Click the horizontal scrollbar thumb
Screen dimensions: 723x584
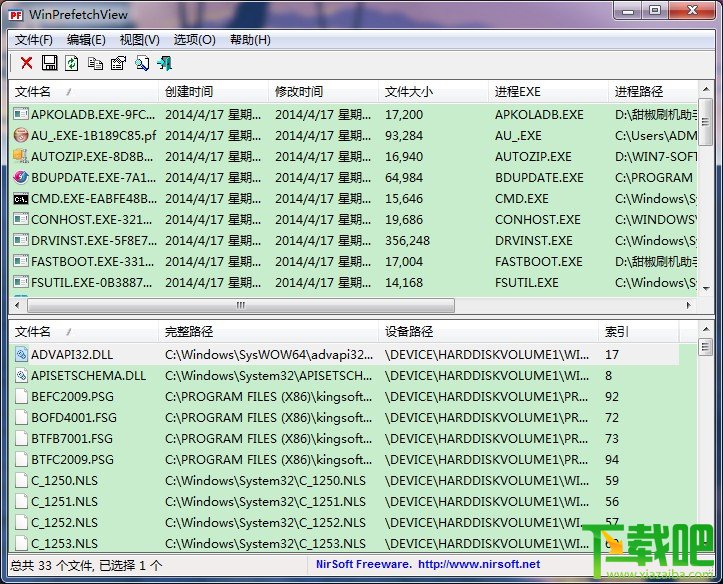coord(241,305)
